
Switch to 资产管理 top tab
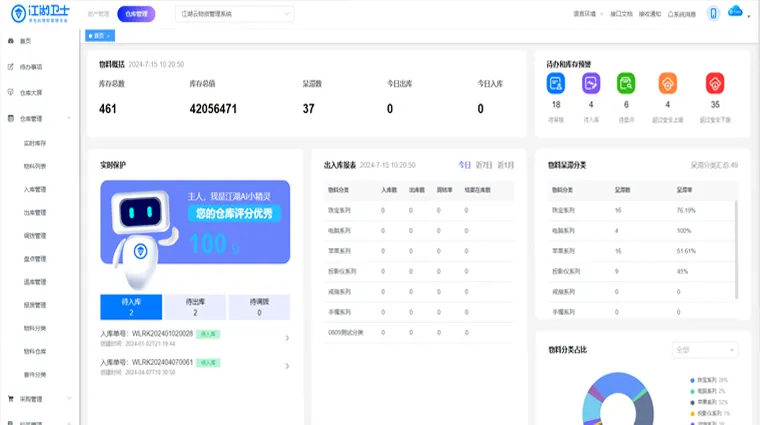98,14
